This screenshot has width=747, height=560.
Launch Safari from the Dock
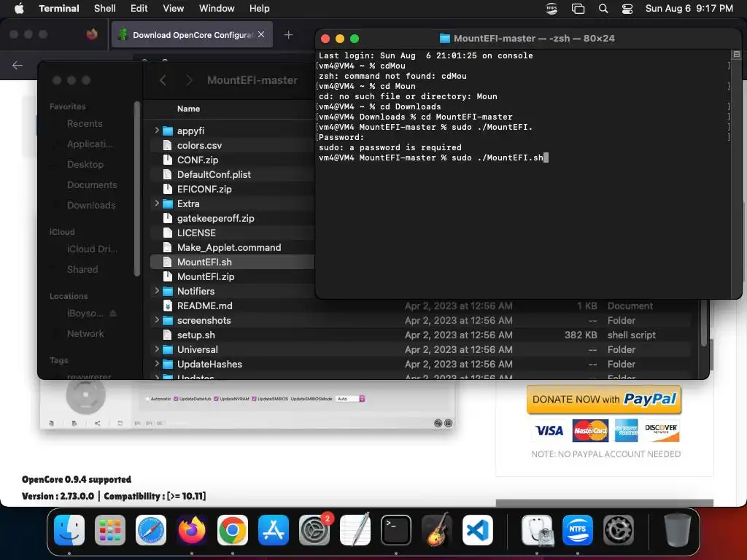pos(151,530)
